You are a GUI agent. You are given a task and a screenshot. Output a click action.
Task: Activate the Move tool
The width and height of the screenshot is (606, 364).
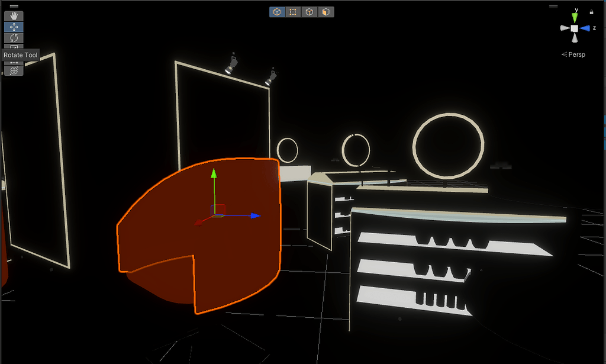[x=14, y=26]
